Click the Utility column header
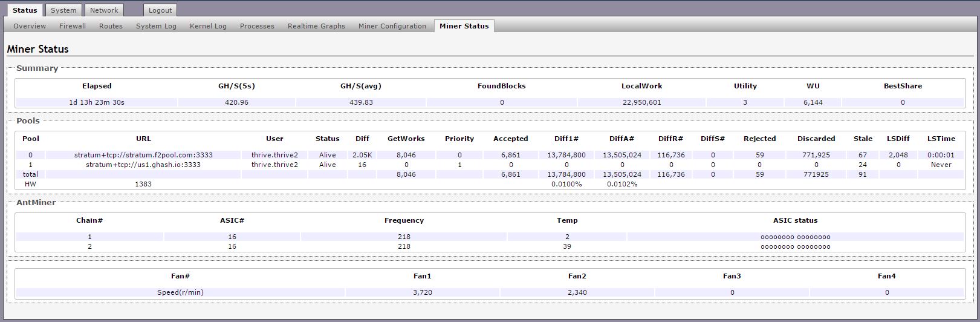The width and height of the screenshot is (980, 322). 745,86
